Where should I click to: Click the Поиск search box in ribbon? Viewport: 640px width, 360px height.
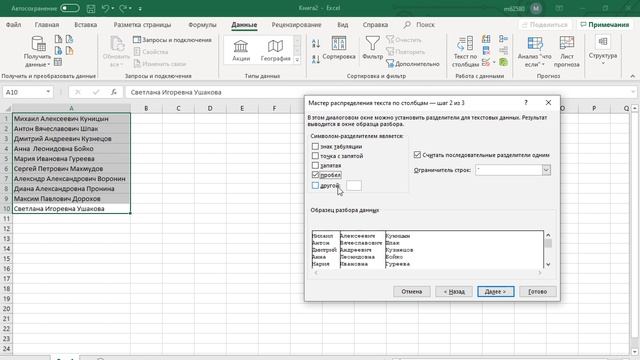click(x=419, y=25)
